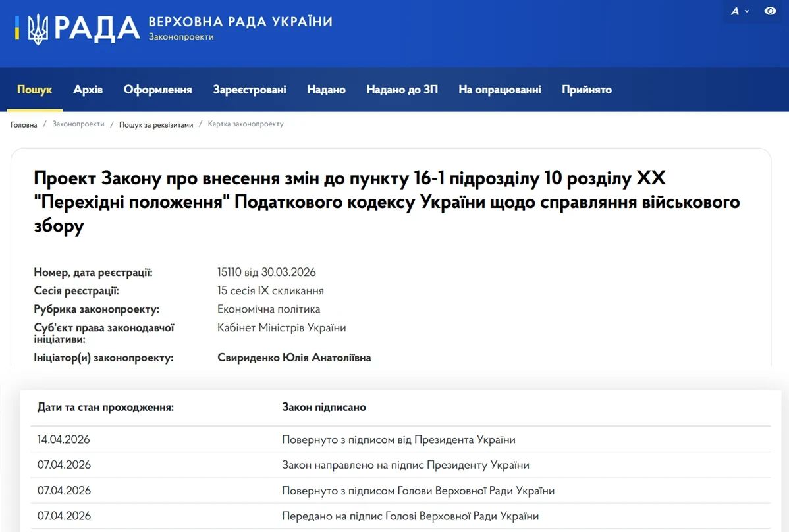The height and width of the screenshot is (532, 789).
Task: Select Надано до ЗП in navigation
Action: [x=402, y=90]
